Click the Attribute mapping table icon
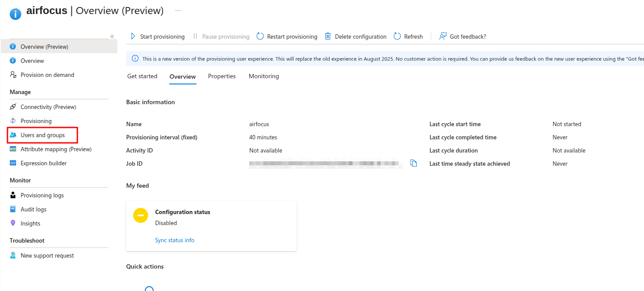 [13, 149]
